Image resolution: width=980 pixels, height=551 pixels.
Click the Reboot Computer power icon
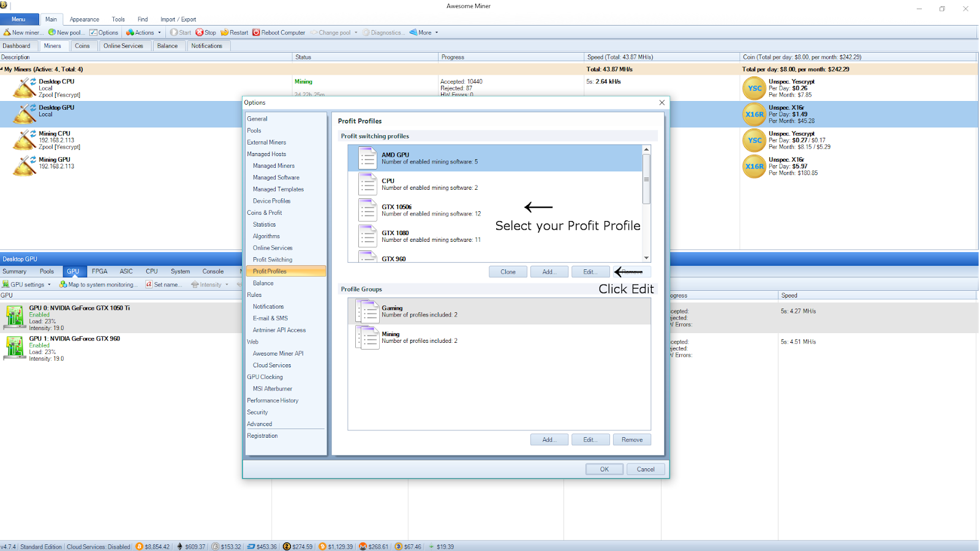click(256, 32)
